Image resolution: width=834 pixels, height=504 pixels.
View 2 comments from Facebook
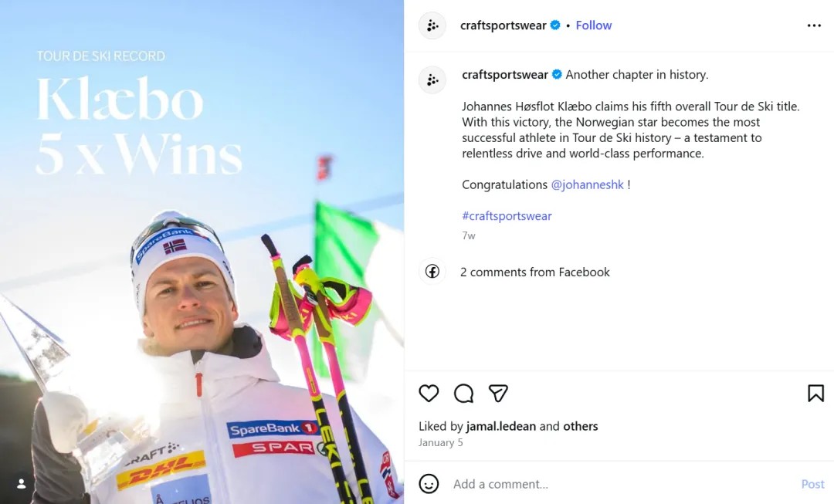[535, 272]
